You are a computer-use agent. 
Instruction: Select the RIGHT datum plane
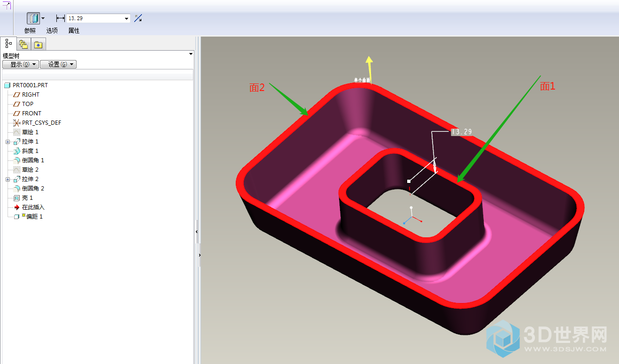pos(31,95)
